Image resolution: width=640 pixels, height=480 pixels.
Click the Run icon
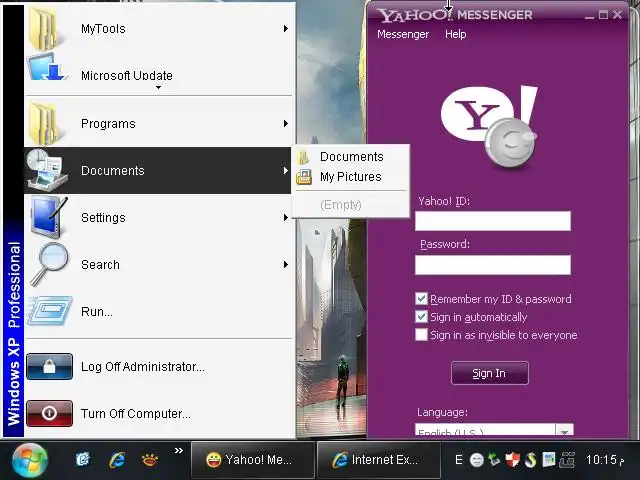point(50,311)
